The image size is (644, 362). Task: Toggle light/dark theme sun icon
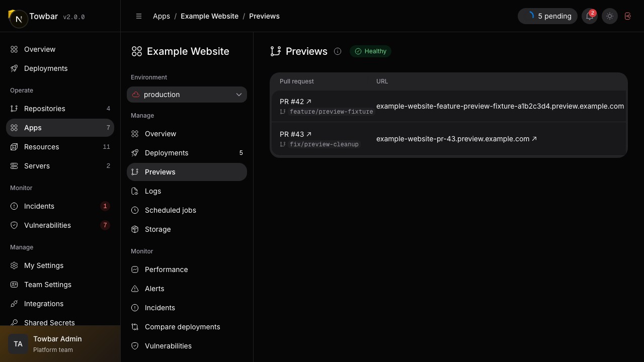point(610,16)
